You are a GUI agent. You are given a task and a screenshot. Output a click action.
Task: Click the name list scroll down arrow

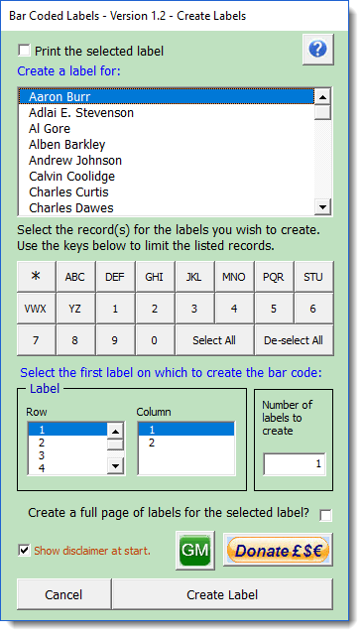click(322, 207)
